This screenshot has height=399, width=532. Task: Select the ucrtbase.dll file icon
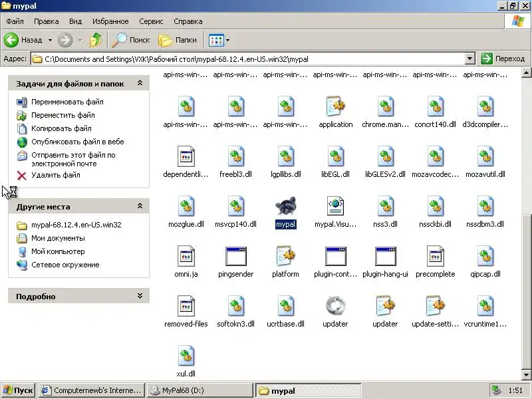click(286, 306)
